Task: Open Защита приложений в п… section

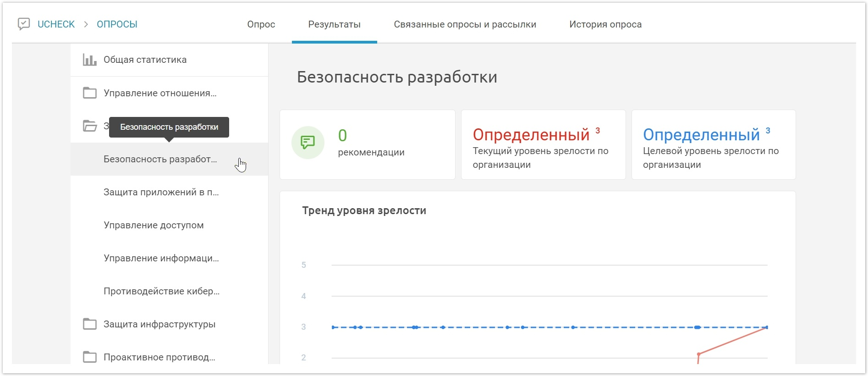Action: tap(161, 192)
